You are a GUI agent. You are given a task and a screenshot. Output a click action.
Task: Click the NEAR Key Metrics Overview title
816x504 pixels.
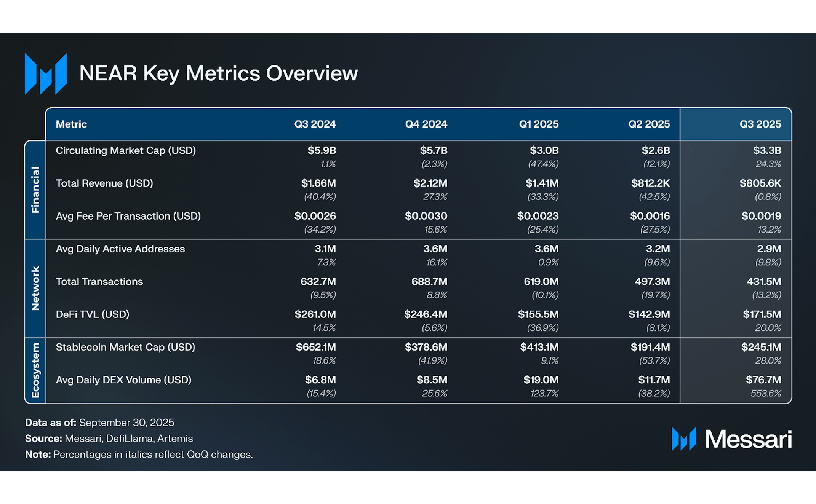tap(218, 73)
